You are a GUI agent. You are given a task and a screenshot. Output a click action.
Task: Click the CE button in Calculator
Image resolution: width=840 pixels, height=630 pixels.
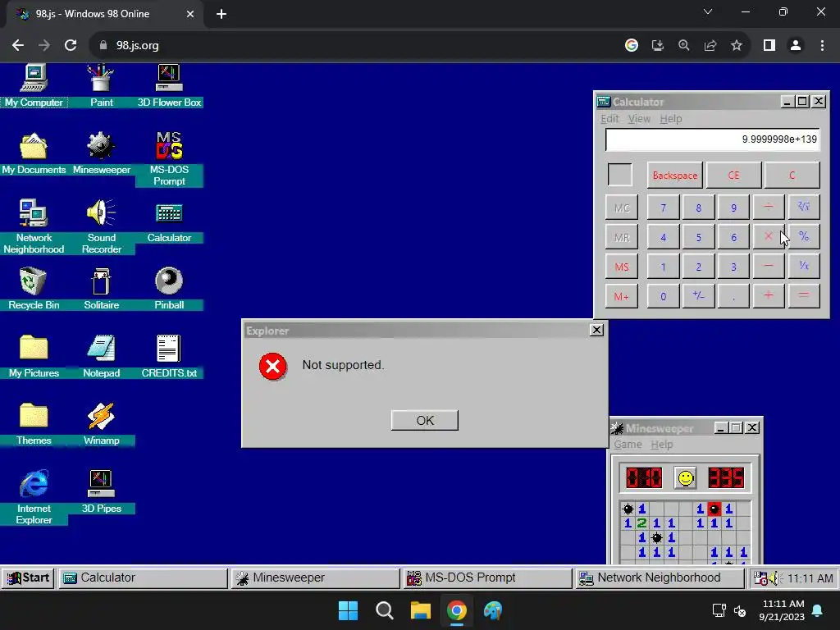[734, 176]
